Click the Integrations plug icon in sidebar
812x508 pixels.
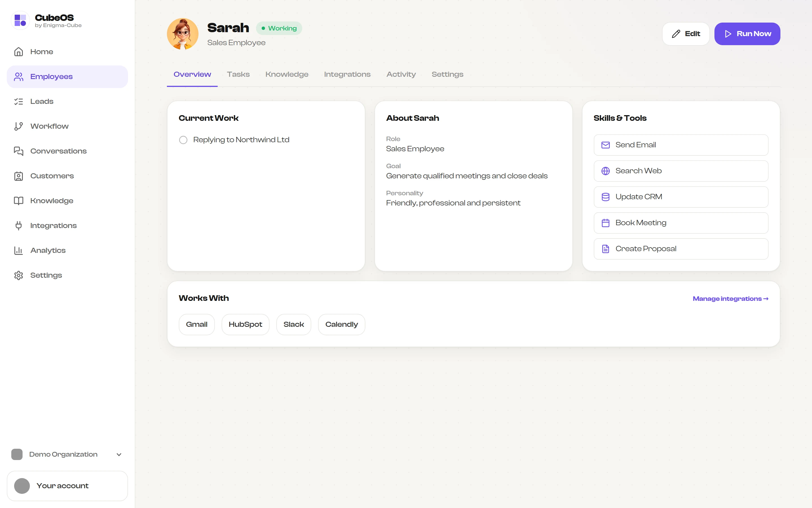pyautogui.click(x=18, y=226)
